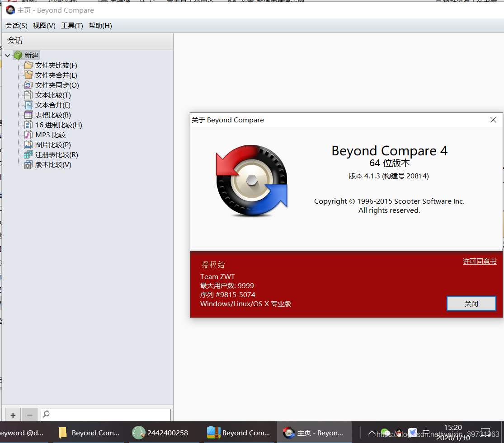Viewport: 504px width, 443px height.
Task: Show hidden system tray icons arrow
Action: [372, 433]
